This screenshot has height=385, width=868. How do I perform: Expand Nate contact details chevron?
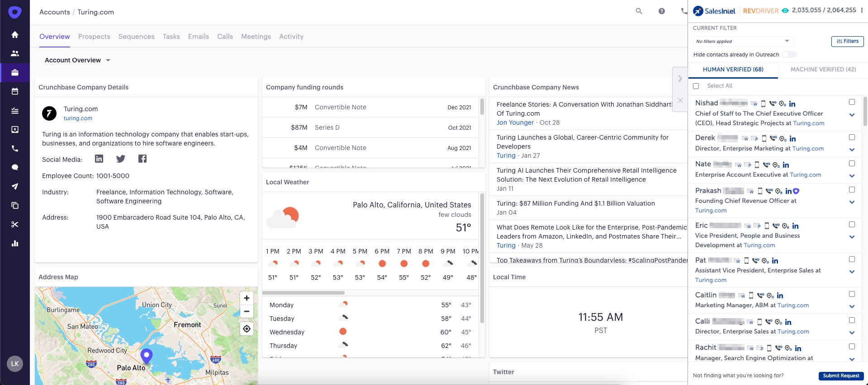tap(852, 176)
